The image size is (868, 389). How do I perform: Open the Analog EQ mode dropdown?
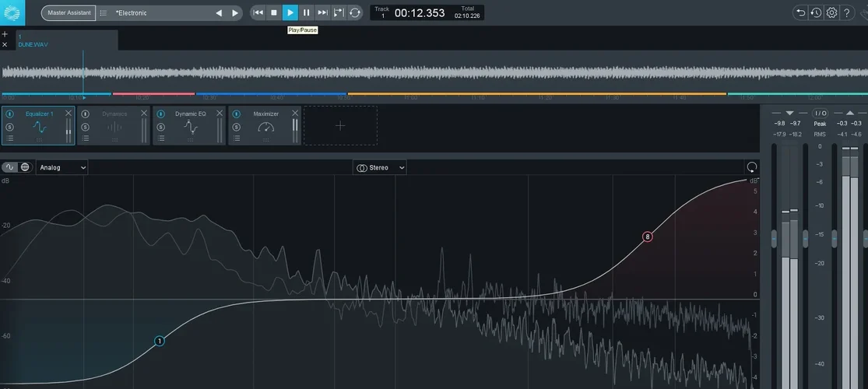pyautogui.click(x=62, y=167)
